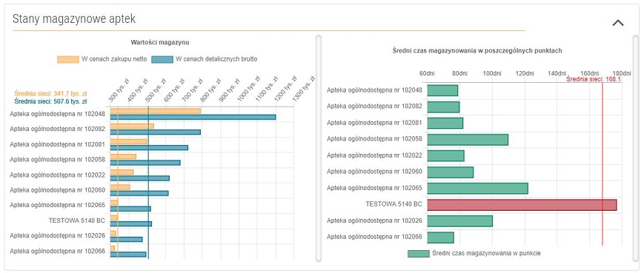
Task: Click the blue retail bar for Apteka 102066
Action: click(127, 255)
